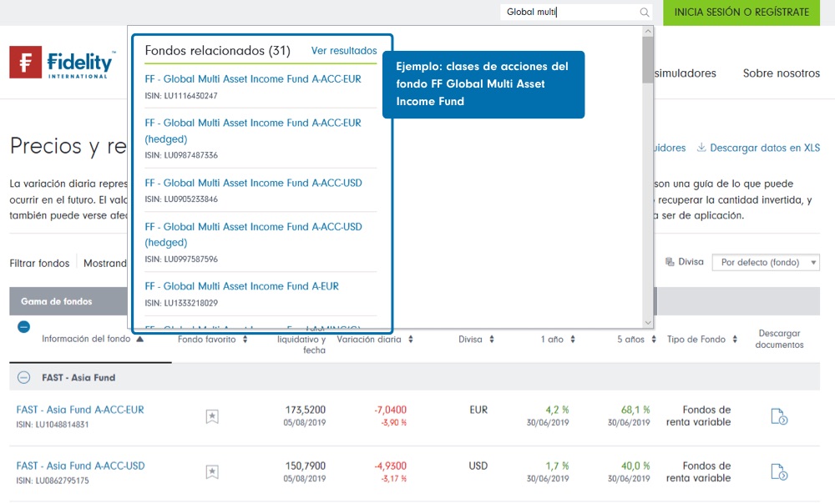Download documents for FAST Asia Fund A-ACC-USD
Viewport: 835px width, 504px height.
[x=779, y=472]
